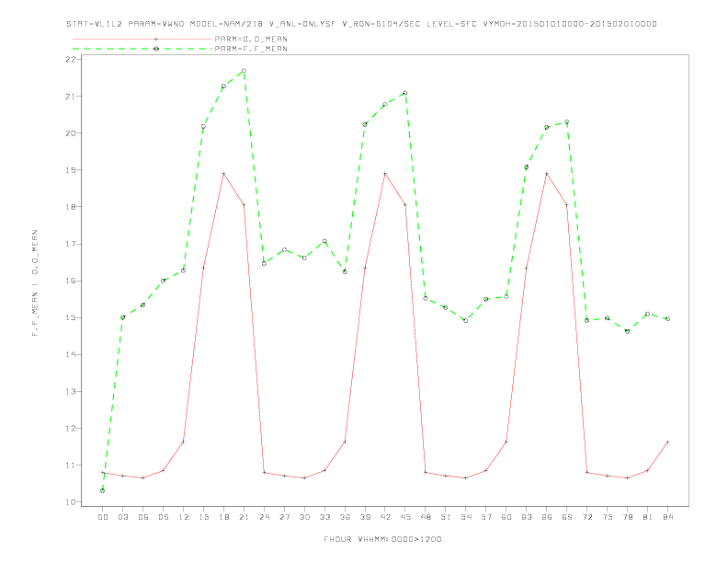Click x-axis tick label 54
This screenshot has height=563, width=728.
[x=466, y=517]
